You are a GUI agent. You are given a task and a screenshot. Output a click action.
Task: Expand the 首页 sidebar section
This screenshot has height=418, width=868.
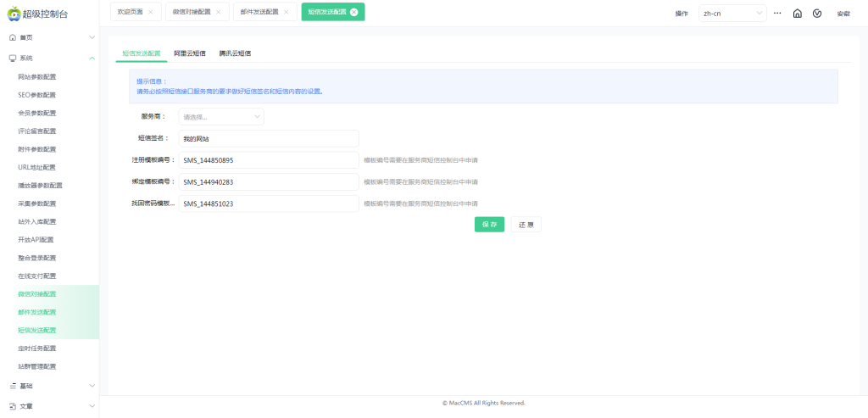[x=92, y=38]
